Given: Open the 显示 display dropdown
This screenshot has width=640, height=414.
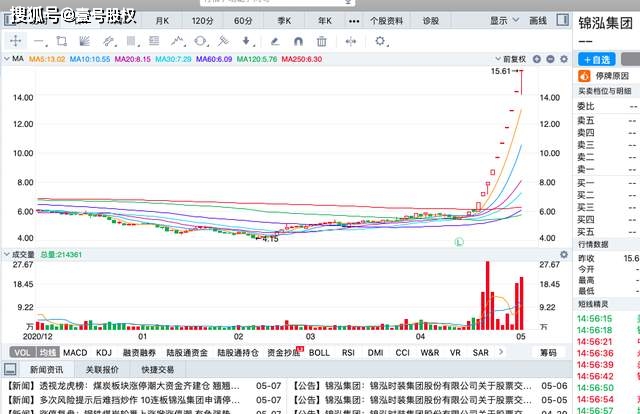Looking at the screenshot, I should tap(504, 20).
